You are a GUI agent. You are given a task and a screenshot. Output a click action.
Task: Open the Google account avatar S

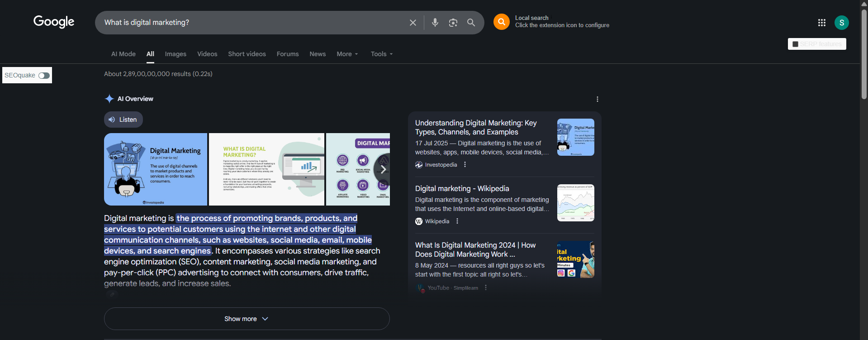(x=842, y=23)
